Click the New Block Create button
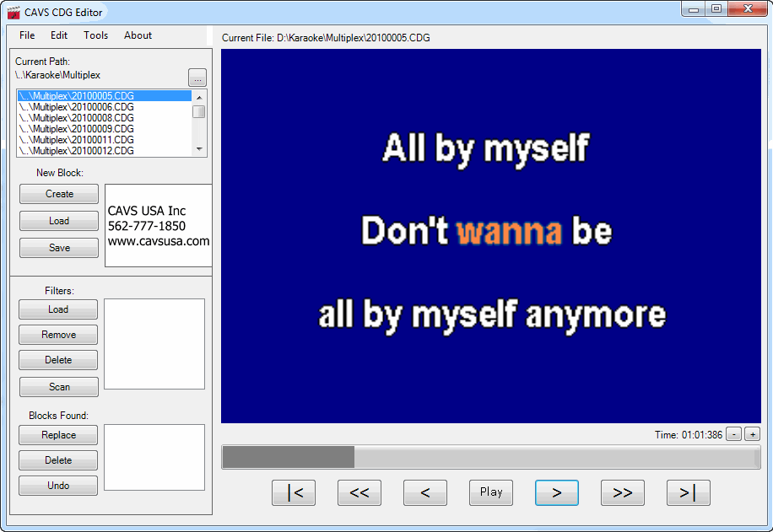Viewport: 773px width, 532px height. click(x=59, y=194)
